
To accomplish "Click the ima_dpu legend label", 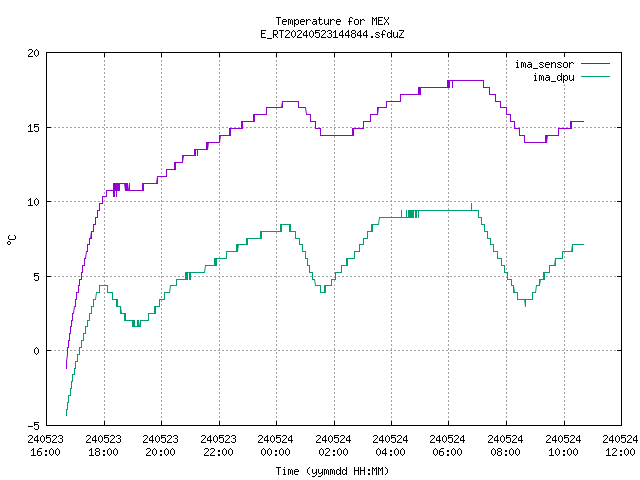I will tap(553, 77).
